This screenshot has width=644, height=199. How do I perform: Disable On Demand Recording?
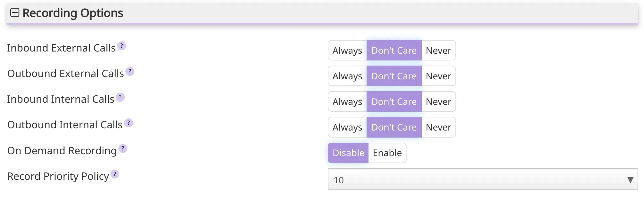tap(348, 153)
